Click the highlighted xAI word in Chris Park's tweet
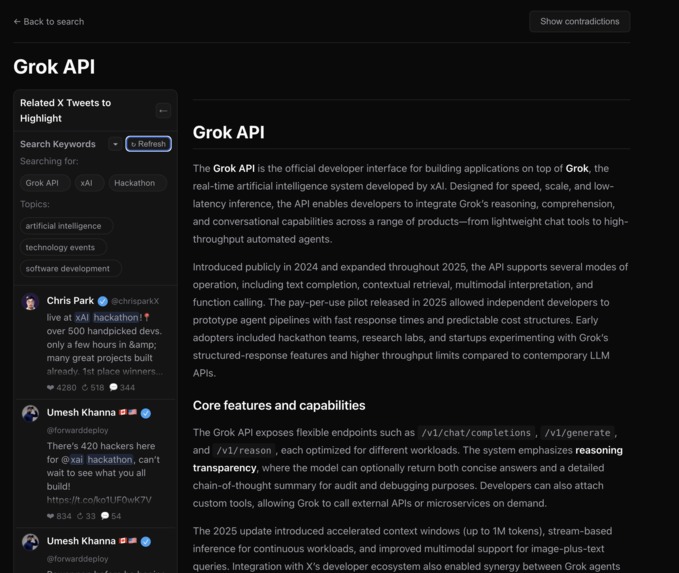679x573 pixels. (x=82, y=317)
